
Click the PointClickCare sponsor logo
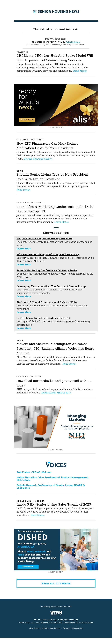pos(56,39)
